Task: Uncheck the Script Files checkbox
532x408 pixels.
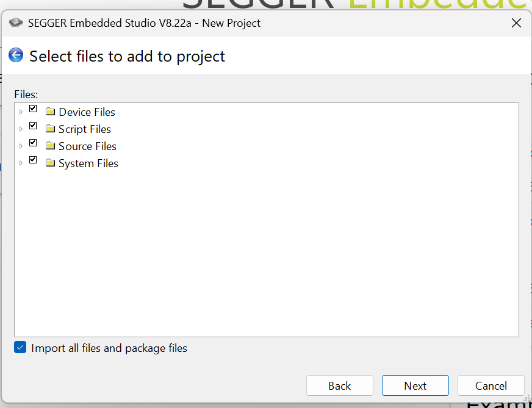Action: 33,126
